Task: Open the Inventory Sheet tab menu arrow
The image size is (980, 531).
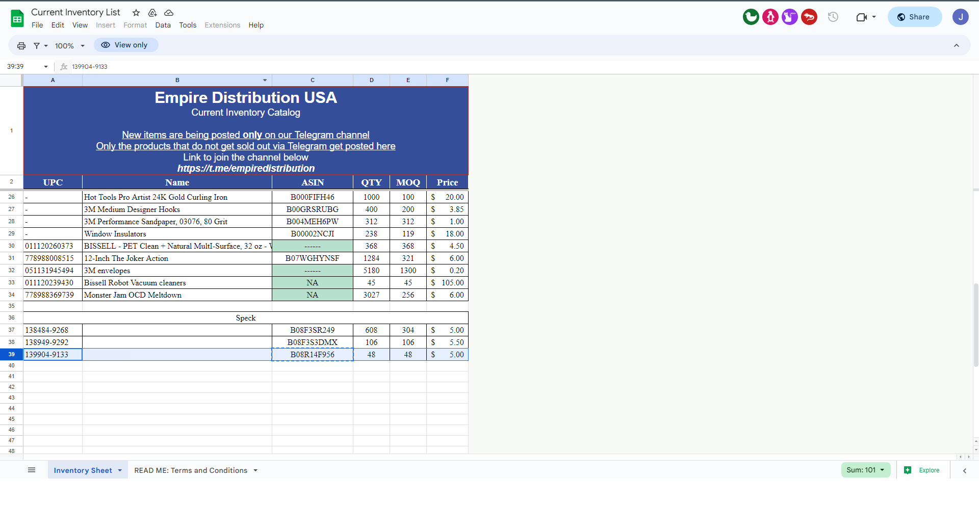Action: pyautogui.click(x=120, y=470)
